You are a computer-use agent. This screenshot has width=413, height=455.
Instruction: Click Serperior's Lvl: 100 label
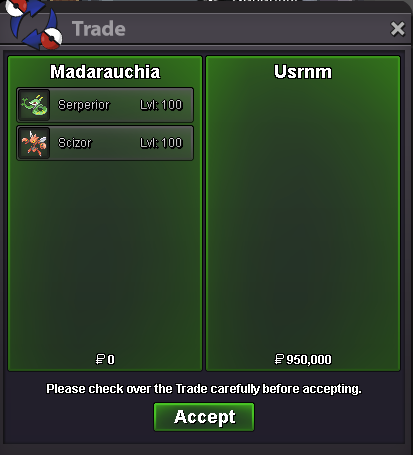pyautogui.click(x=161, y=105)
